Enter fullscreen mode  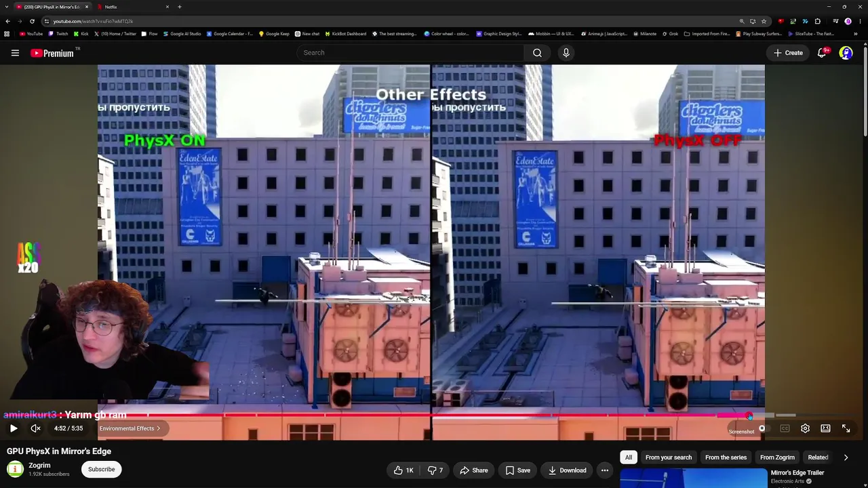click(x=846, y=428)
